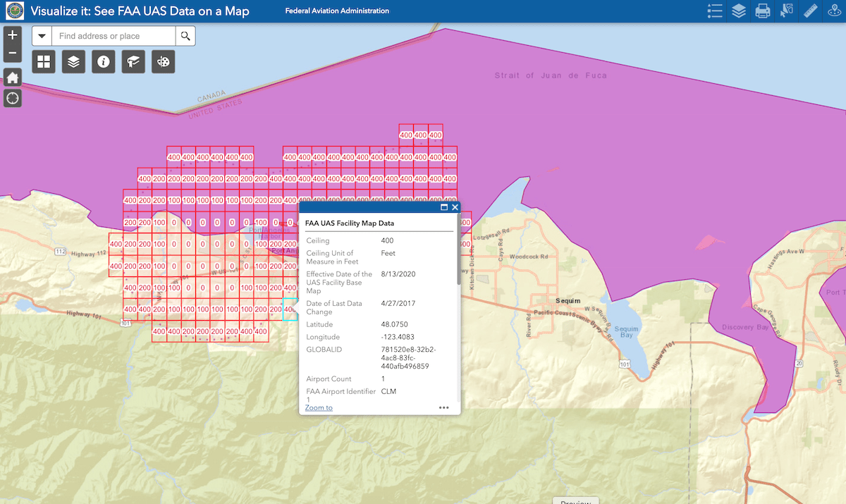Open the popup's ellipsis options menu
Viewport: 846px width, 504px height.
pyautogui.click(x=443, y=407)
